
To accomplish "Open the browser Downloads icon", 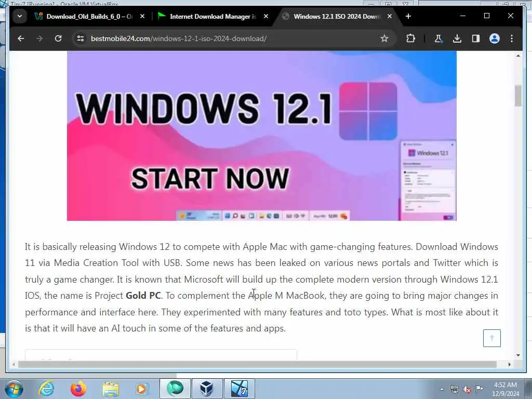I will click(457, 38).
